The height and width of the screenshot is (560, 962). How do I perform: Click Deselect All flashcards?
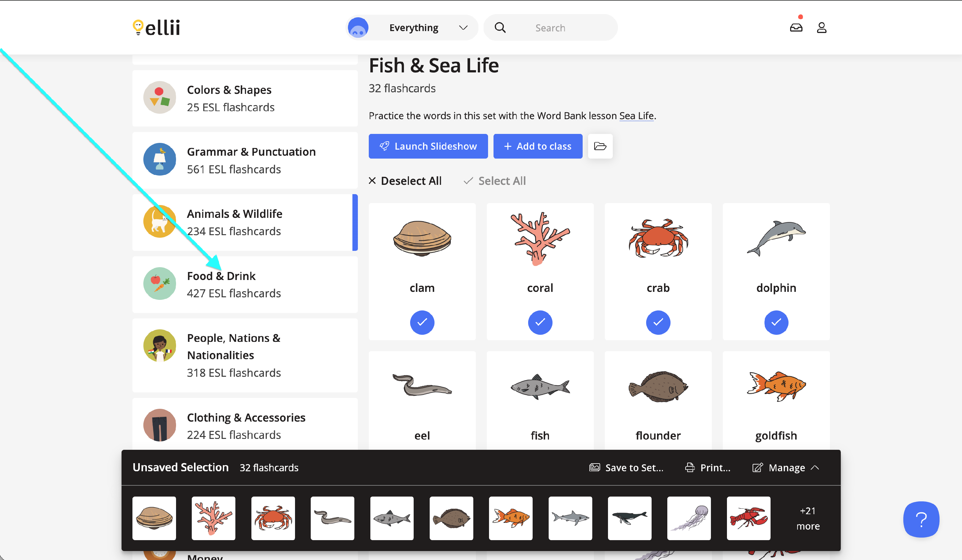(x=405, y=181)
